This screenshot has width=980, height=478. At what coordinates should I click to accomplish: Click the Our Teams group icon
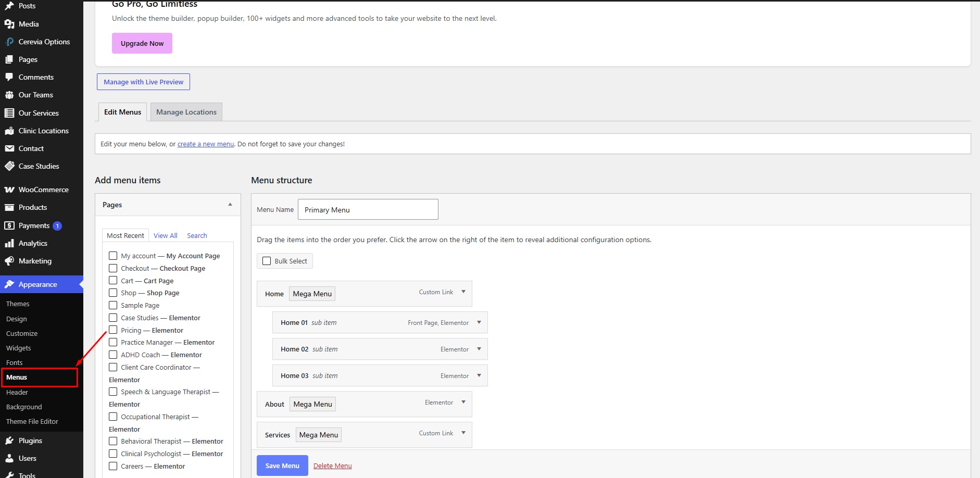[x=9, y=95]
